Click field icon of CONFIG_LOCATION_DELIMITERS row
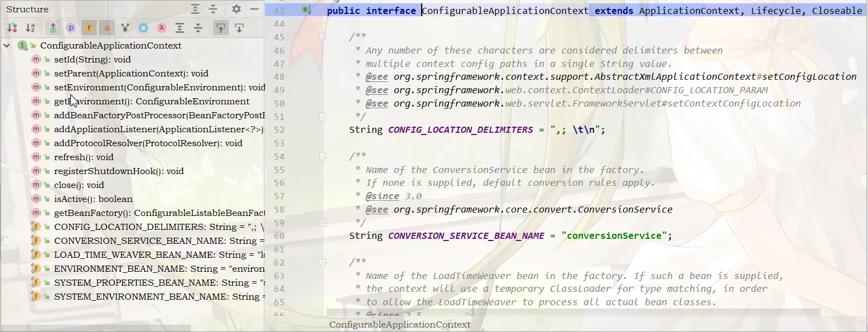 click(36, 227)
